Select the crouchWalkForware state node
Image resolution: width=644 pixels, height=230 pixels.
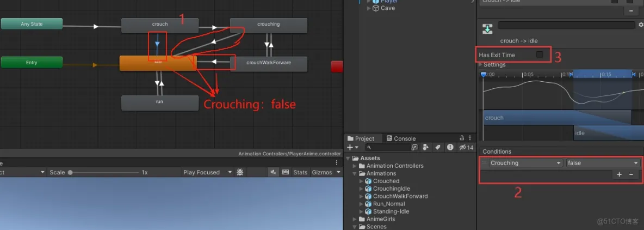click(269, 64)
